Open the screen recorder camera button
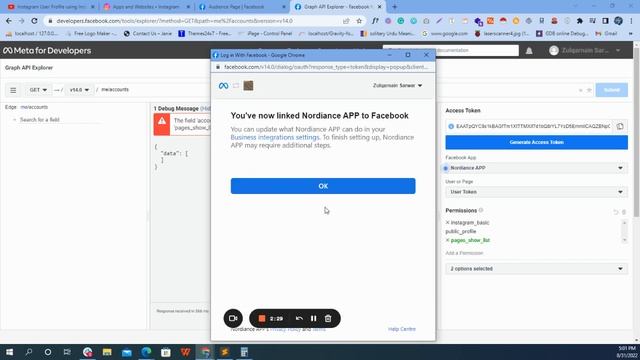Image resolution: width=640 pixels, height=360 pixels. tap(233, 318)
